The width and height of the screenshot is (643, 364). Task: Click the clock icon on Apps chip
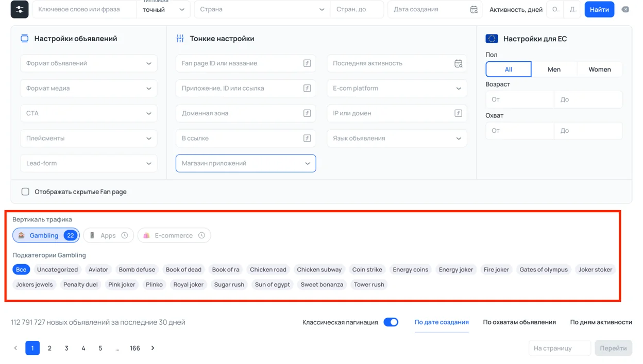125,235
